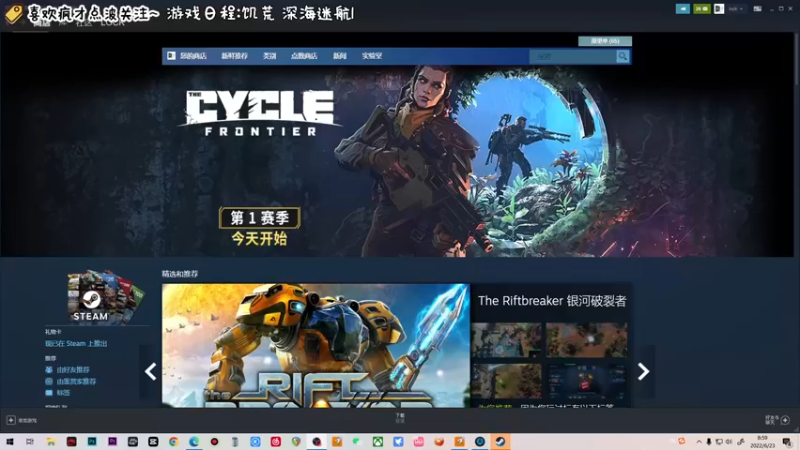Open the Windows Start menu
Viewport: 800px width, 450px height.
(x=9, y=442)
